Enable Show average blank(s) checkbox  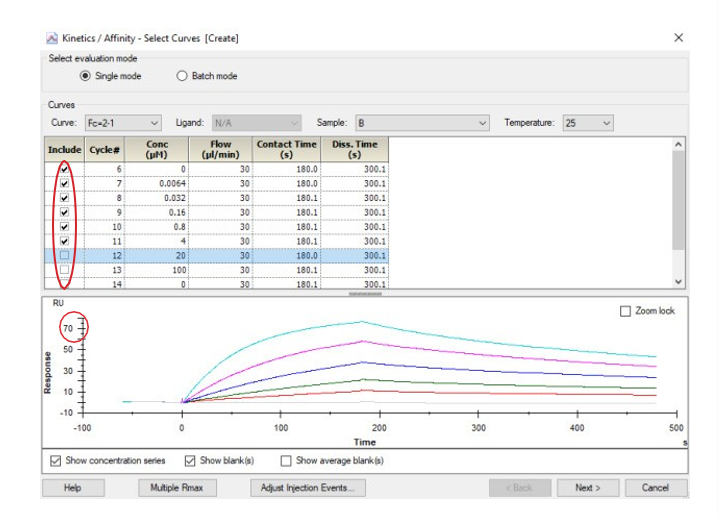287,461
